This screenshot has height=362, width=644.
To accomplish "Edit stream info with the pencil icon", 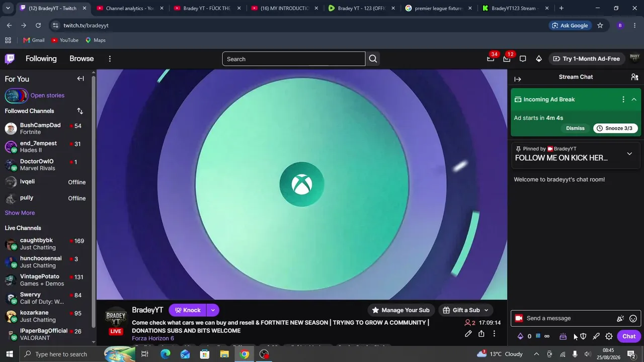I will 468,334.
